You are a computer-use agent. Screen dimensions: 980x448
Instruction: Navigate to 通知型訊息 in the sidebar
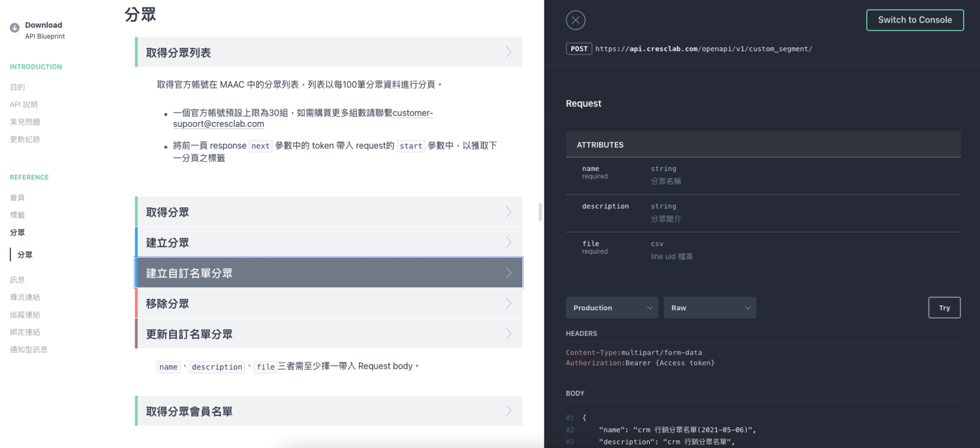tap(29, 350)
